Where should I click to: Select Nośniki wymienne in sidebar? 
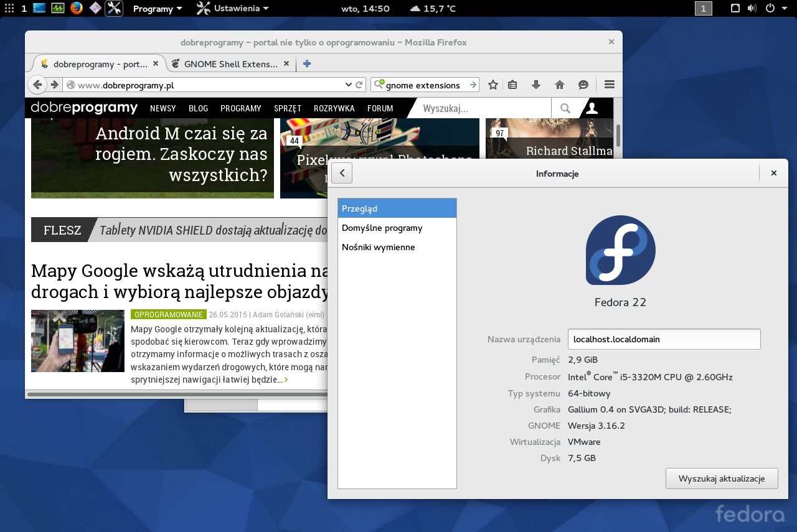point(397,247)
